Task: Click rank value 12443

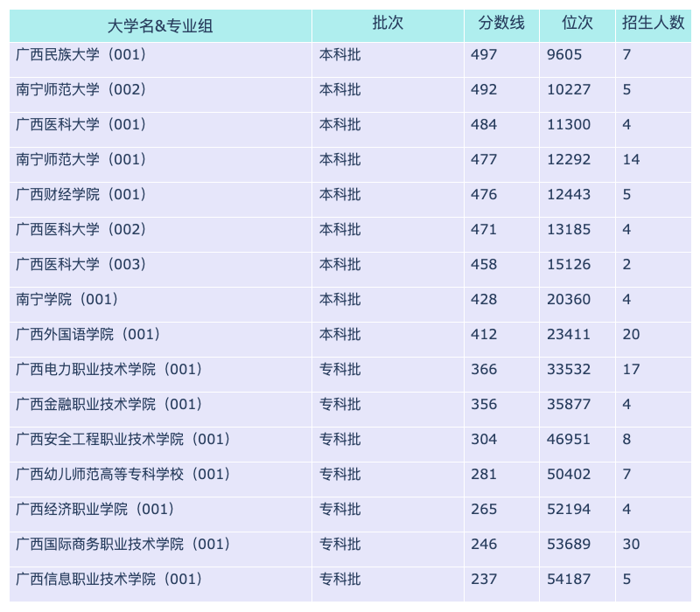Action: click(x=569, y=194)
